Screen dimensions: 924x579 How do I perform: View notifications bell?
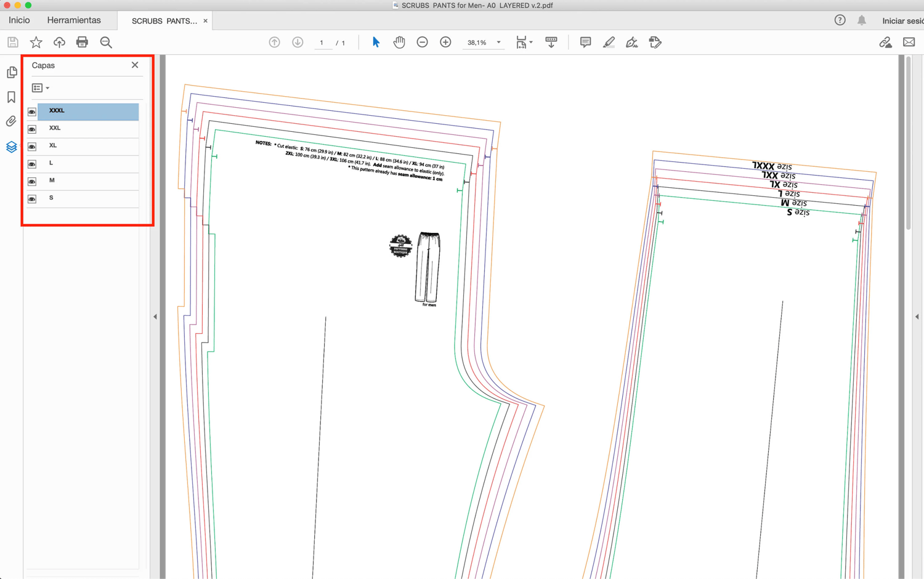(862, 20)
